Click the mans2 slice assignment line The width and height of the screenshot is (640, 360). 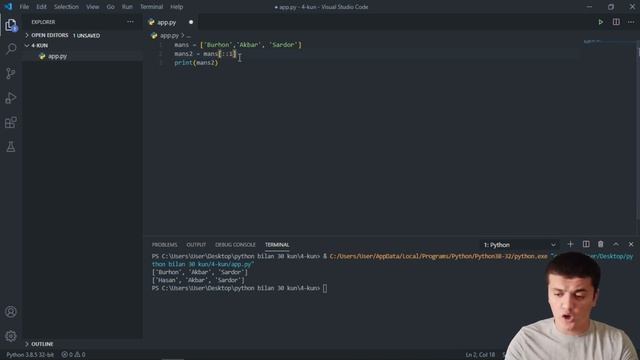pyautogui.click(x=205, y=54)
